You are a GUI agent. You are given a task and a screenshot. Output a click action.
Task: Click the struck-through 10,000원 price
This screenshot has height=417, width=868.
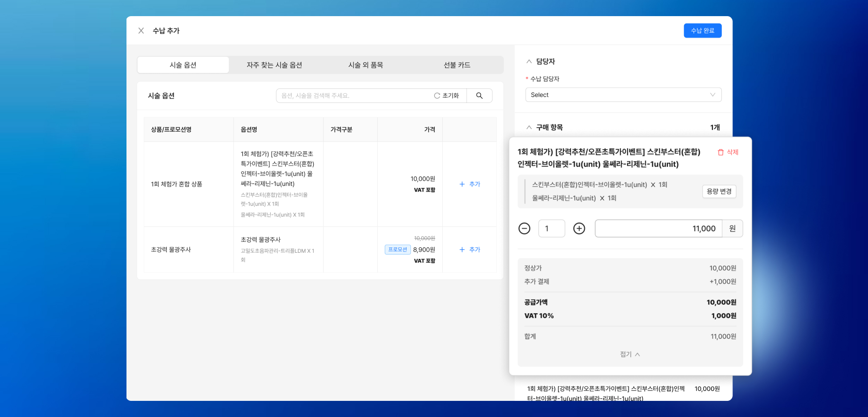pyautogui.click(x=424, y=238)
